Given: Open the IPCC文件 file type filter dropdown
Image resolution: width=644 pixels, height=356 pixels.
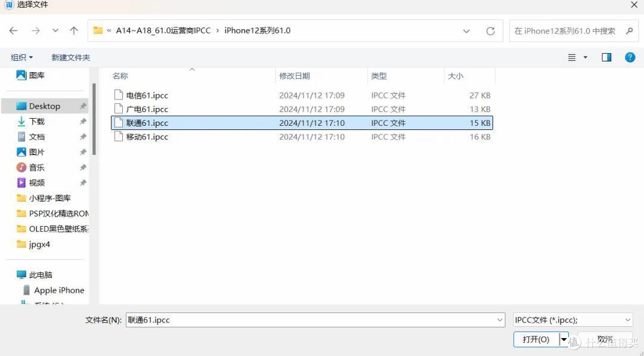Looking at the screenshot, I should pyautogui.click(x=572, y=320).
